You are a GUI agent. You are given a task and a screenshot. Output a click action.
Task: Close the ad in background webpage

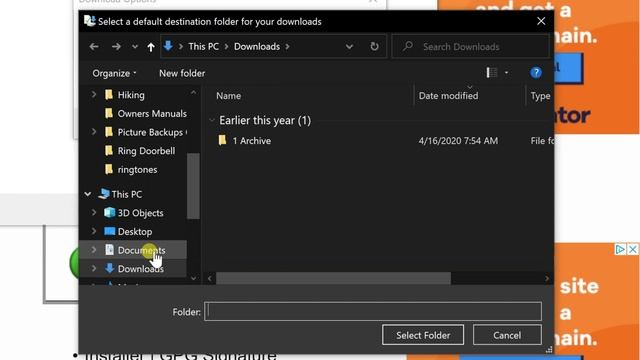coord(632,249)
